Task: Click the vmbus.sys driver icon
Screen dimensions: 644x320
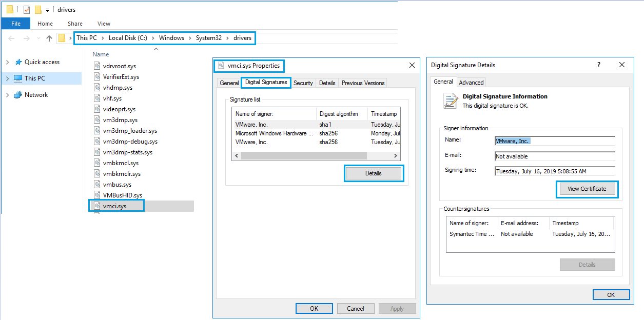Action: (x=96, y=184)
